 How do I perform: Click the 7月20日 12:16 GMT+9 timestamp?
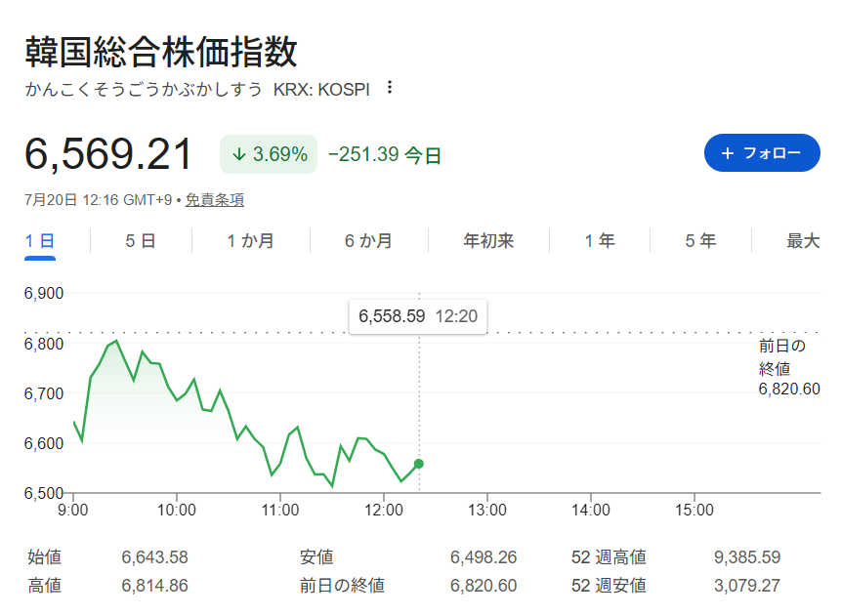pyautogui.click(x=98, y=200)
